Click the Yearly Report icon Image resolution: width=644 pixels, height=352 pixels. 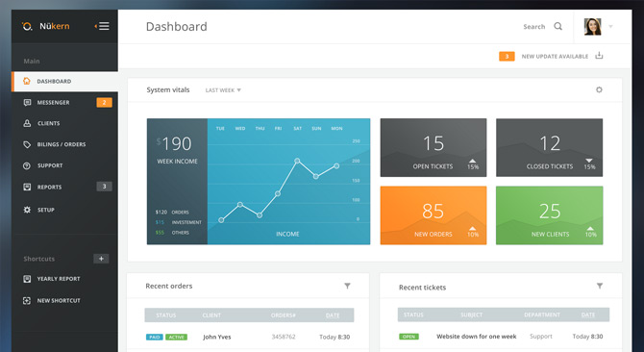[x=27, y=279]
